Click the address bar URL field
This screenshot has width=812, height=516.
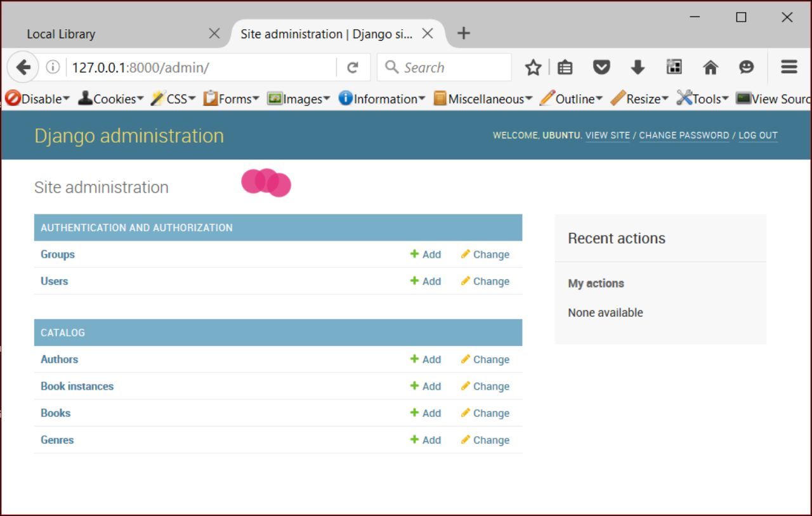pyautogui.click(x=200, y=67)
